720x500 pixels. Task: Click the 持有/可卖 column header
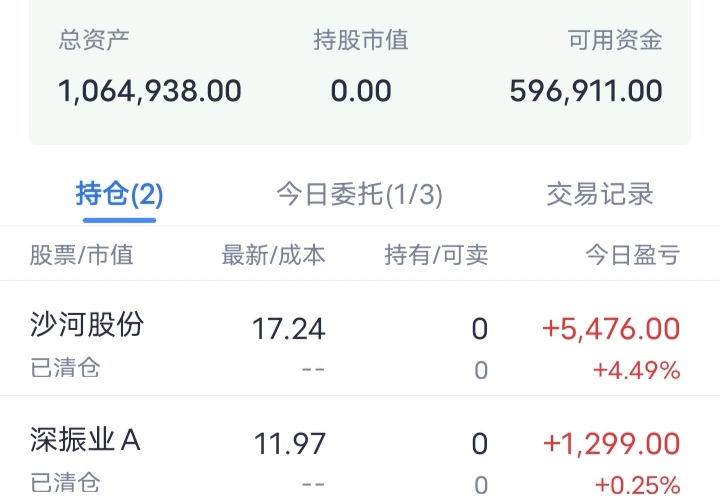coord(436,255)
